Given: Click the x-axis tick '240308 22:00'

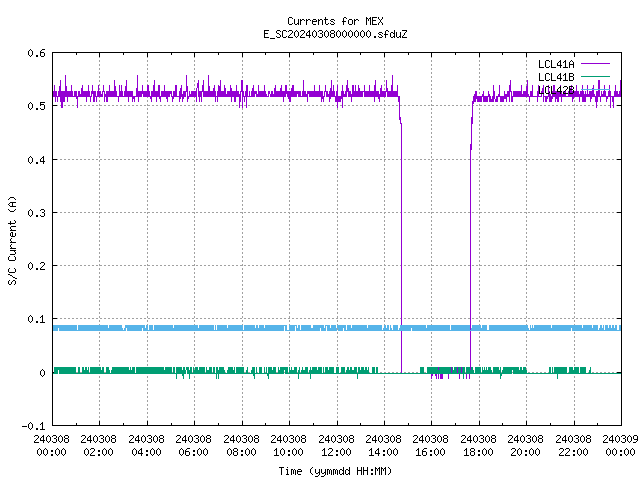Looking at the screenshot, I should (x=573, y=445).
